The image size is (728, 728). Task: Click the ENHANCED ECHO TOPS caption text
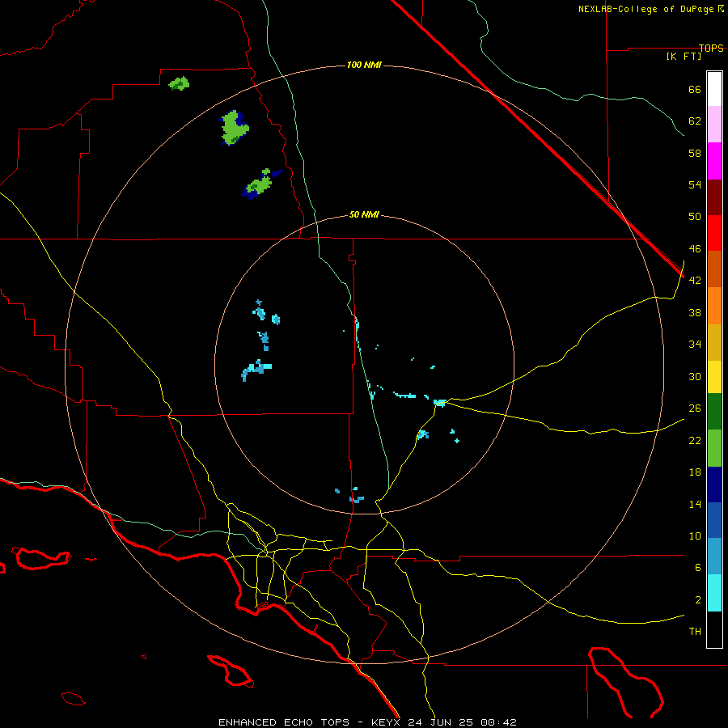pyautogui.click(x=284, y=722)
